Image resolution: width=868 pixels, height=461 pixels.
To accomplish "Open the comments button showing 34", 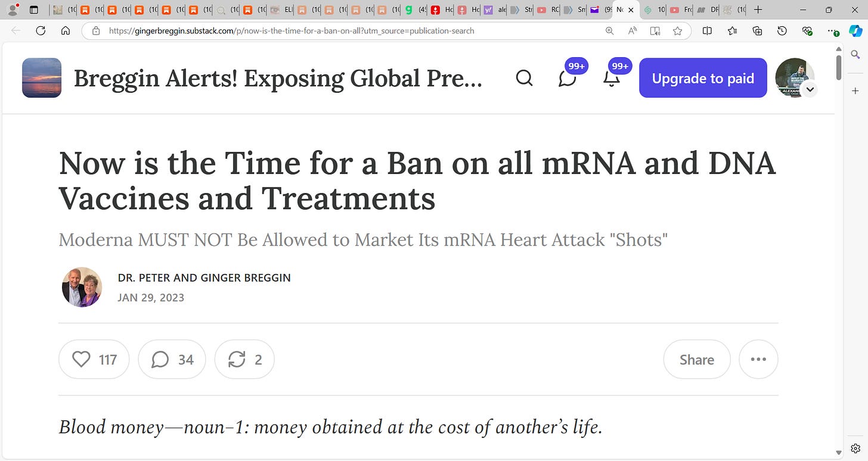I will tap(172, 359).
